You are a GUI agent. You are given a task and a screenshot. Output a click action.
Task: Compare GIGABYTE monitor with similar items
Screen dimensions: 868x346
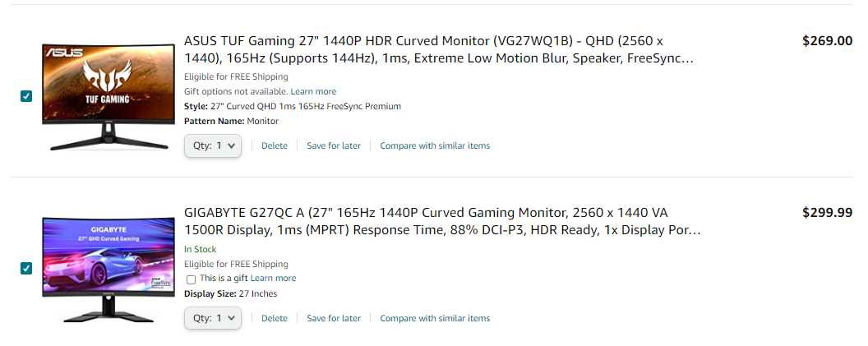(435, 318)
